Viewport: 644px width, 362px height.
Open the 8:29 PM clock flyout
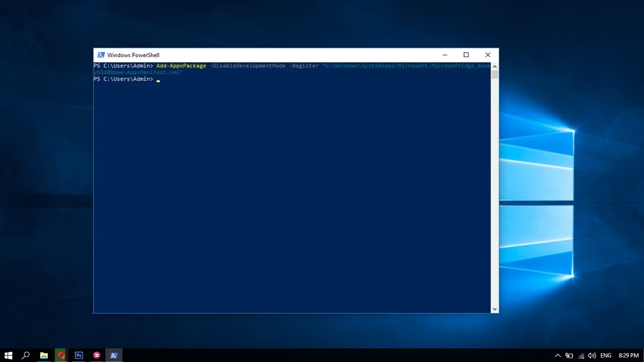point(628,356)
